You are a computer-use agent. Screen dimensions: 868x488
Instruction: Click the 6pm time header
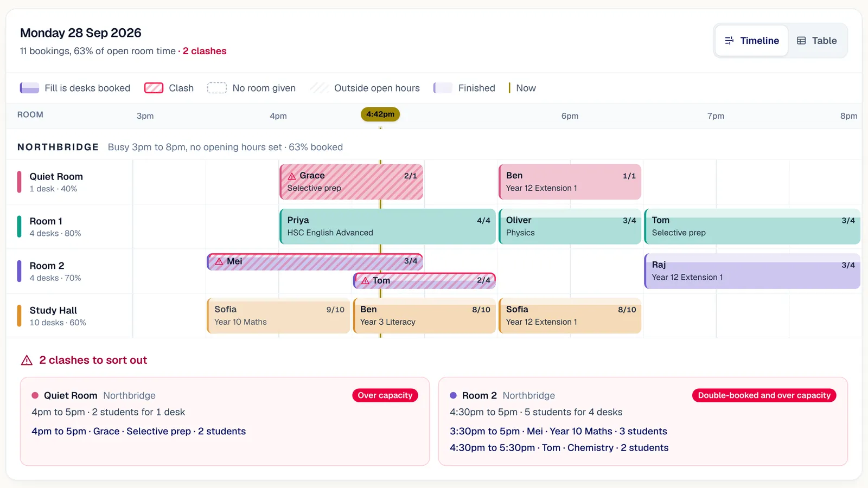pos(570,116)
